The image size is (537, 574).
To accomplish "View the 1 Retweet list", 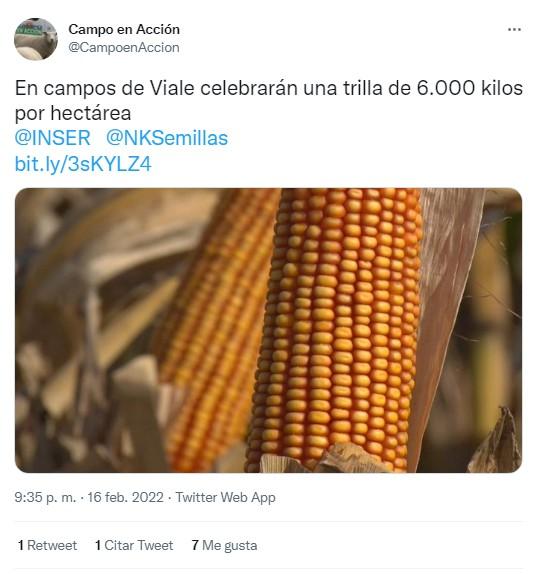I will click(x=47, y=545).
